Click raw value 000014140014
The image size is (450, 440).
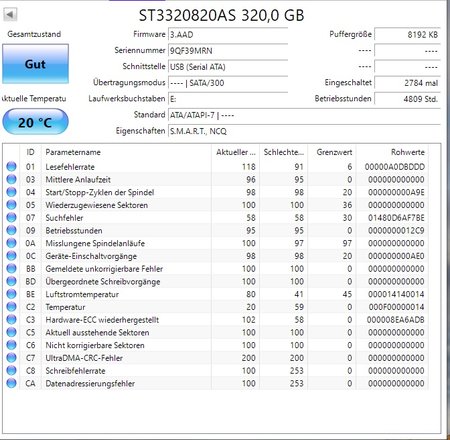click(396, 294)
